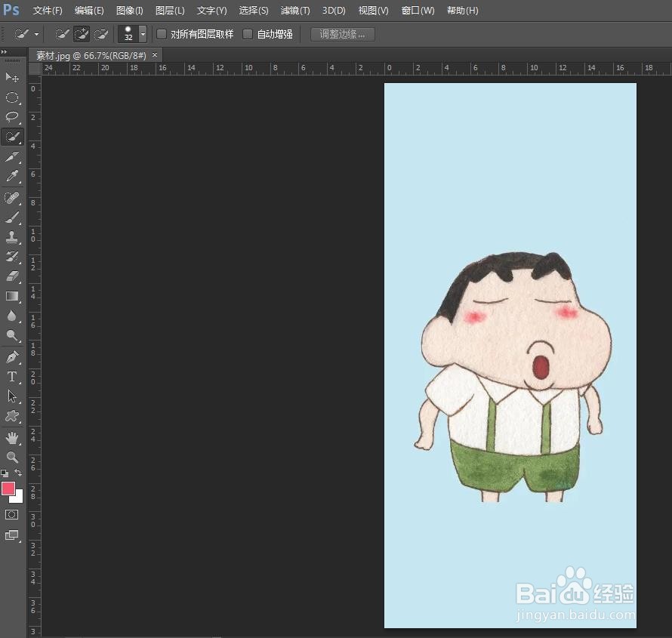Select the Brush tool
The image size is (672, 638).
(x=12, y=217)
